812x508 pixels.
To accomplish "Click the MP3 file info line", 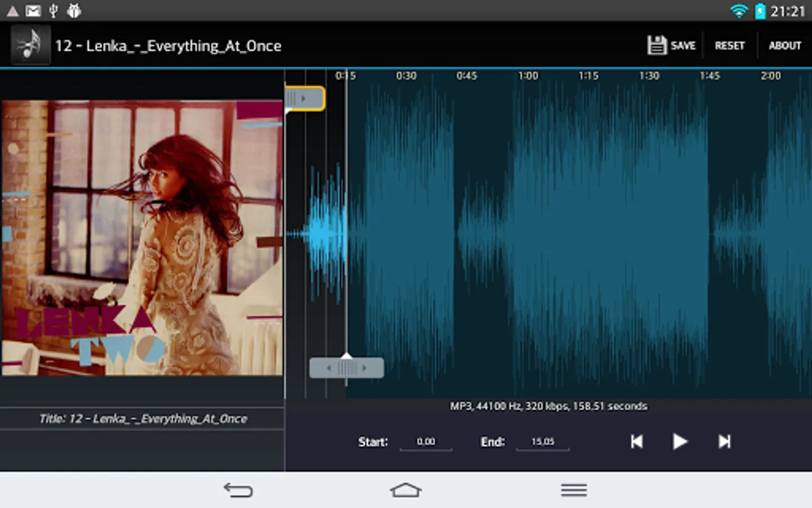I will pyautogui.click(x=549, y=406).
